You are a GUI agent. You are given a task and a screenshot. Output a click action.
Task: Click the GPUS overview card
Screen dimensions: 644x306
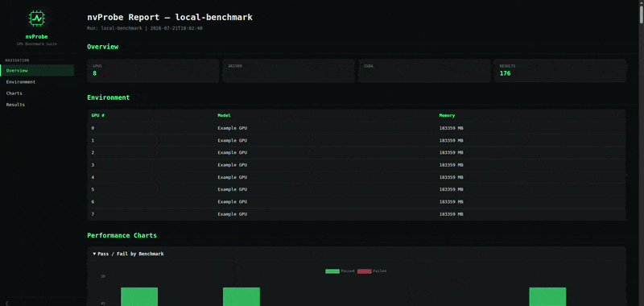pyautogui.click(x=153, y=71)
